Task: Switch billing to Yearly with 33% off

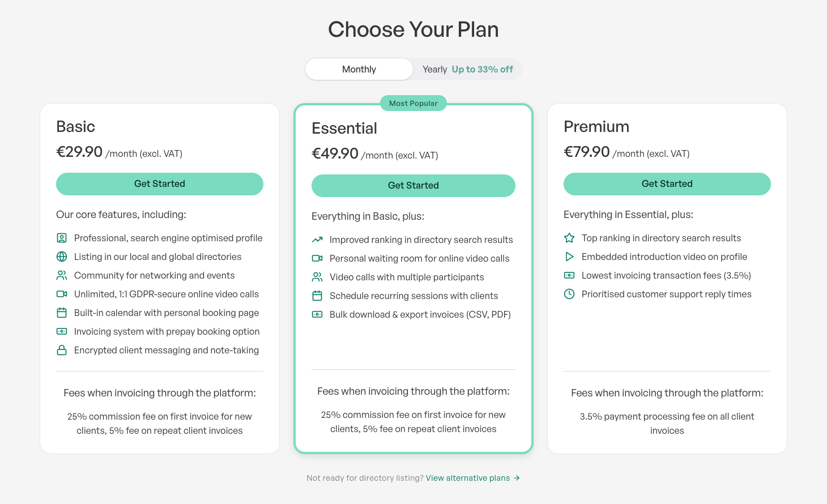Action: 467,69
